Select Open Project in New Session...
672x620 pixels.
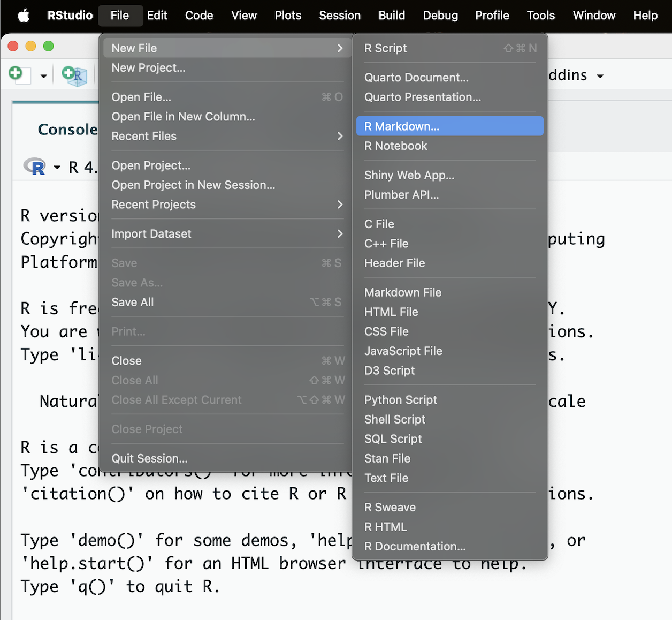click(x=227, y=185)
